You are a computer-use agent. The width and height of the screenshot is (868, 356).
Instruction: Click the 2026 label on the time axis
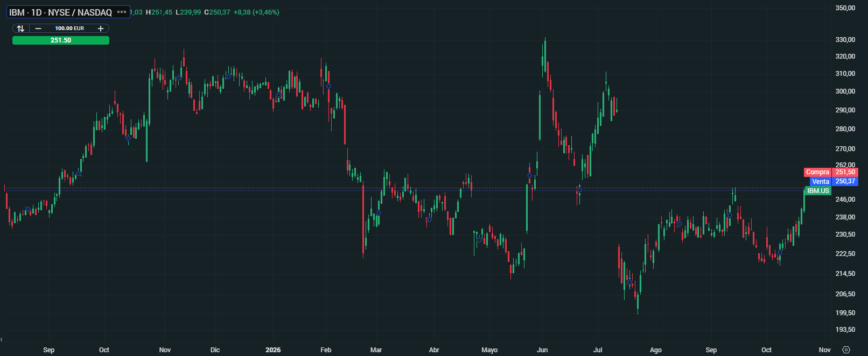[x=273, y=350]
